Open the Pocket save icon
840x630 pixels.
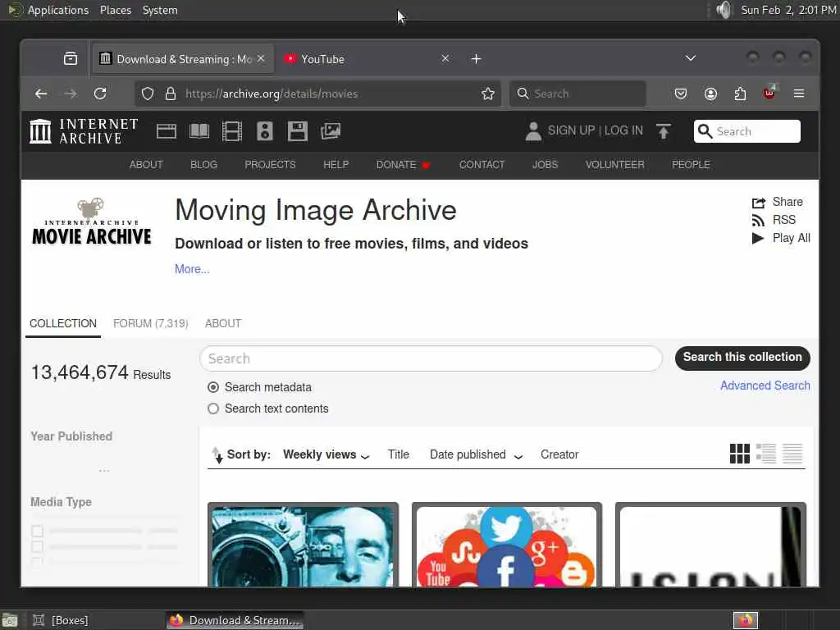coord(681,94)
